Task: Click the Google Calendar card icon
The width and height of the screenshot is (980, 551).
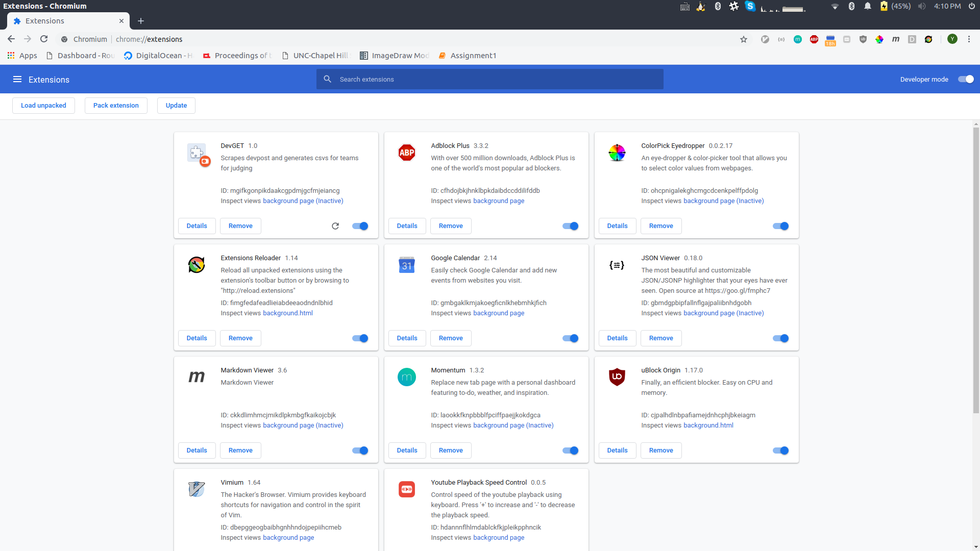Action: coord(407,265)
